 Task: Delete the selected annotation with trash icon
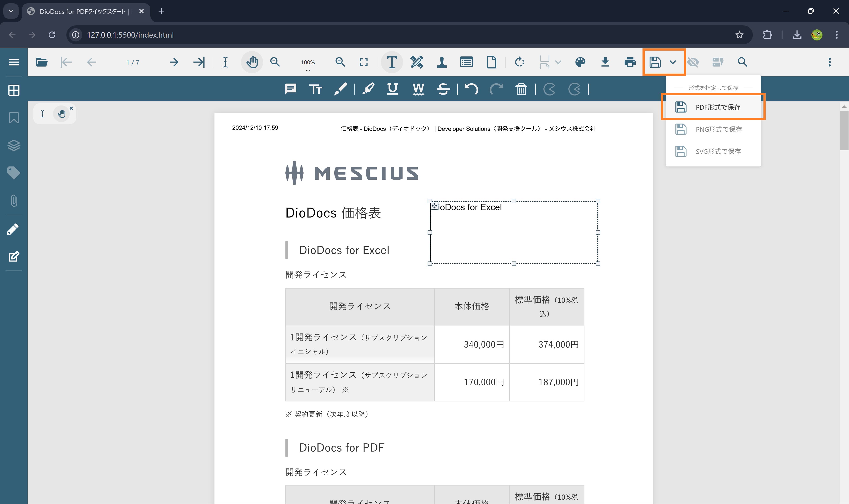click(521, 89)
